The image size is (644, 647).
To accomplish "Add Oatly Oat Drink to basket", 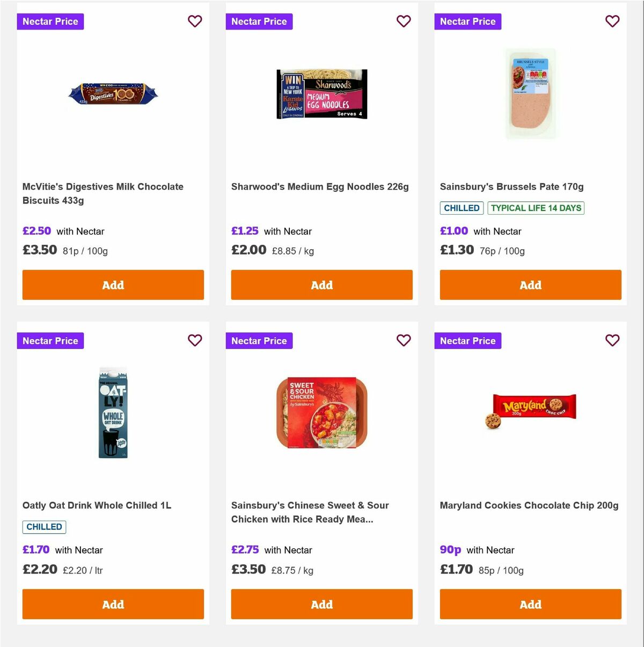I will click(113, 604).
